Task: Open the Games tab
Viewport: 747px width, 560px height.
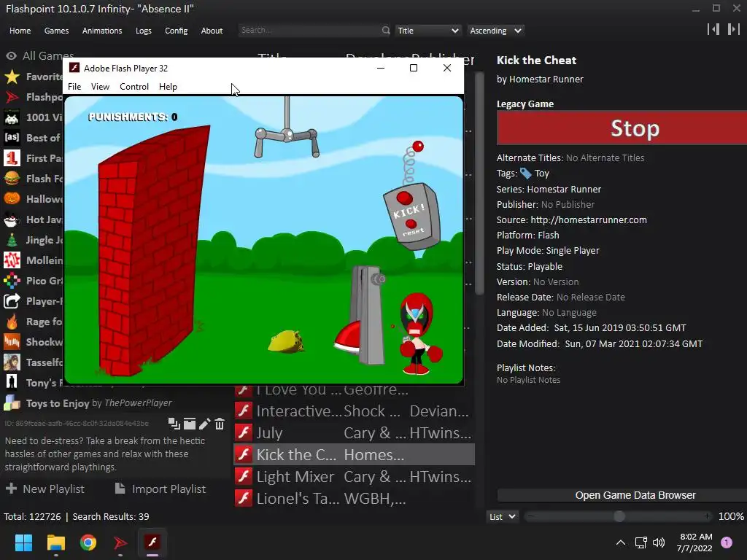Action: [x=56, y=31]
